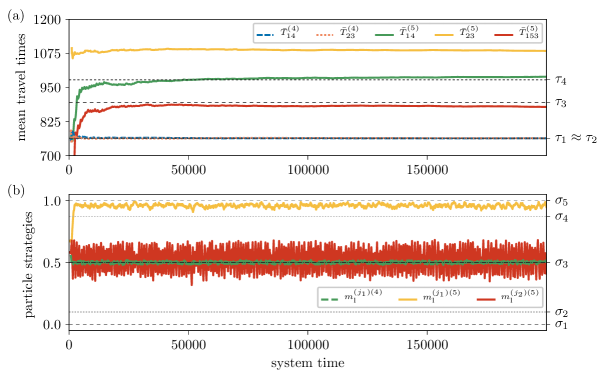The image size is (612, 385).
Task: Click the green T14(5) legend line
Action: [x=384, y=35]
